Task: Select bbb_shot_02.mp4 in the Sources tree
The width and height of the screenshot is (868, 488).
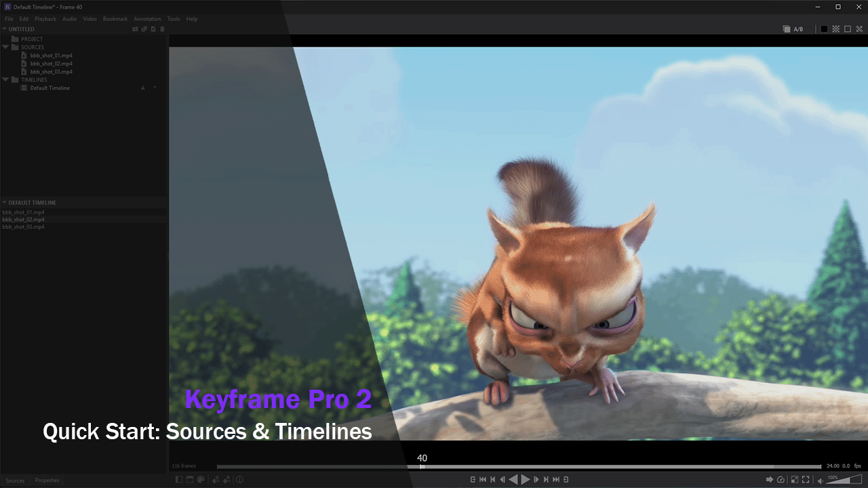Action: 52,64
